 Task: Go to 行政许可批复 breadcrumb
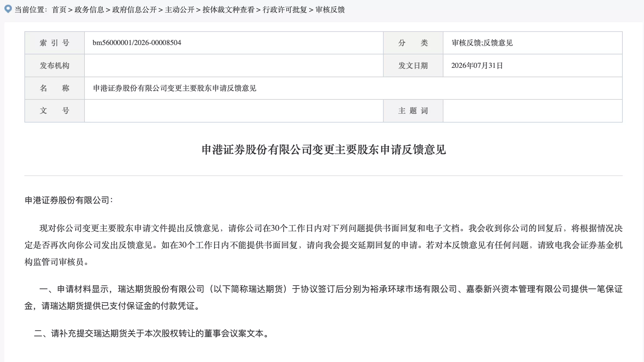285,10
